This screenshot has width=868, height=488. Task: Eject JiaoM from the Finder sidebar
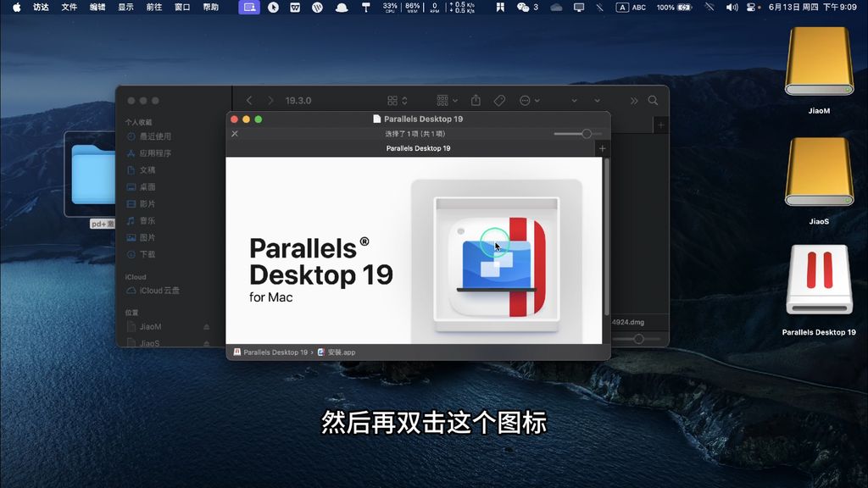pos(207,327)
